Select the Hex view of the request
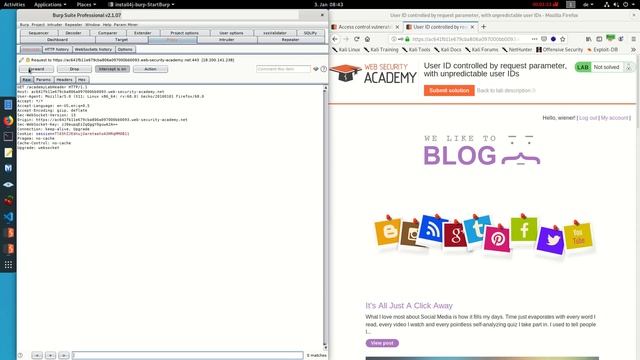The image size is (640, 360). pyautogui.click(x=82, y=80)
